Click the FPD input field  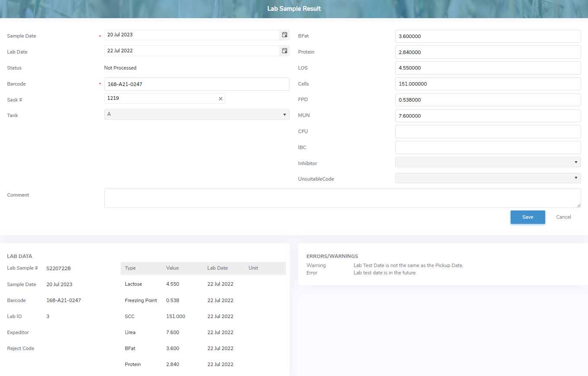click(488, 100)
